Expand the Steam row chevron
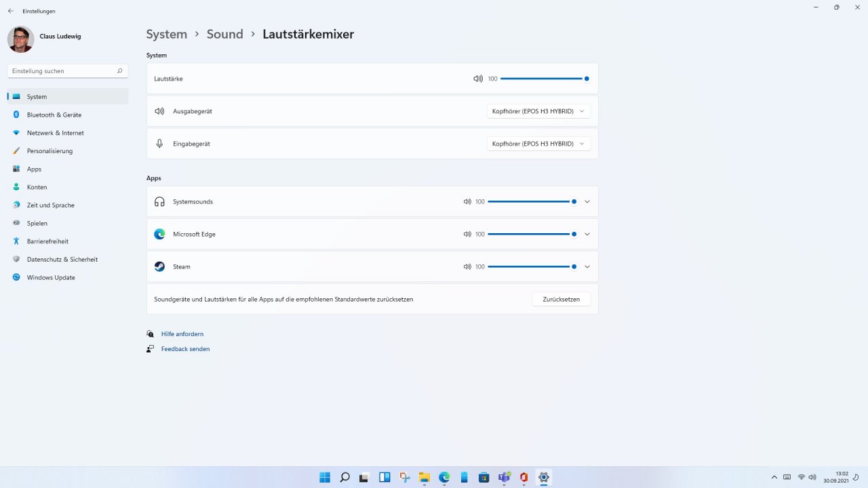868x488 pixels. 587,267
